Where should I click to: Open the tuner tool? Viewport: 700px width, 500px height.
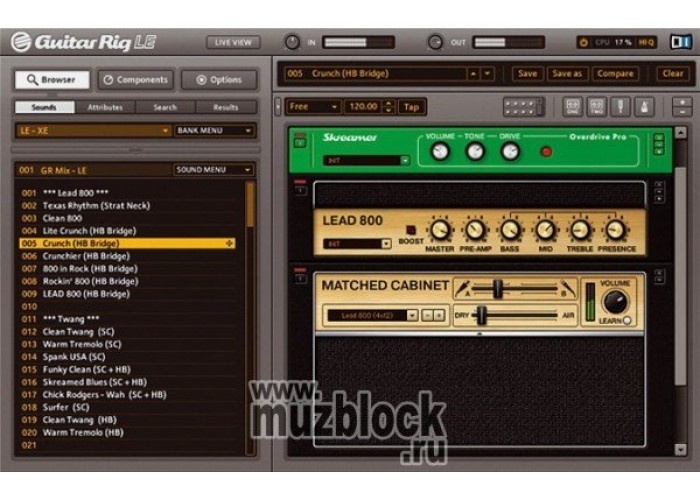(x=621, y=107)
